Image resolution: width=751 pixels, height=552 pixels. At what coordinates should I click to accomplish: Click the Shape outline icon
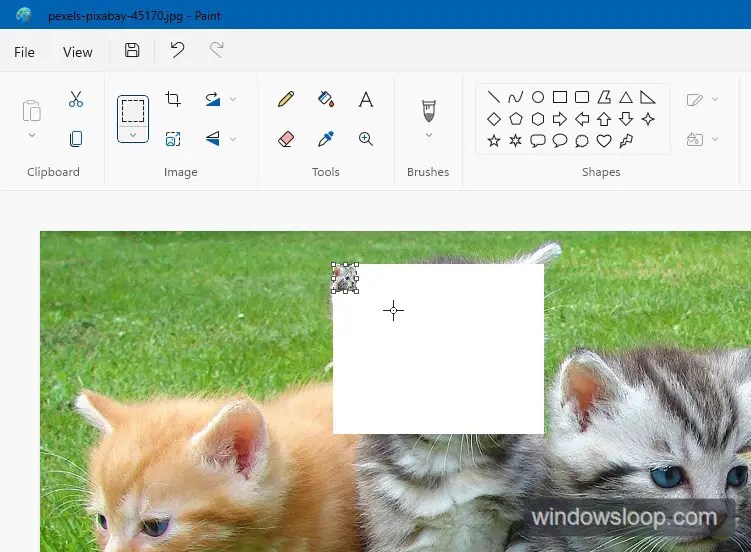[x=694, y=99]
